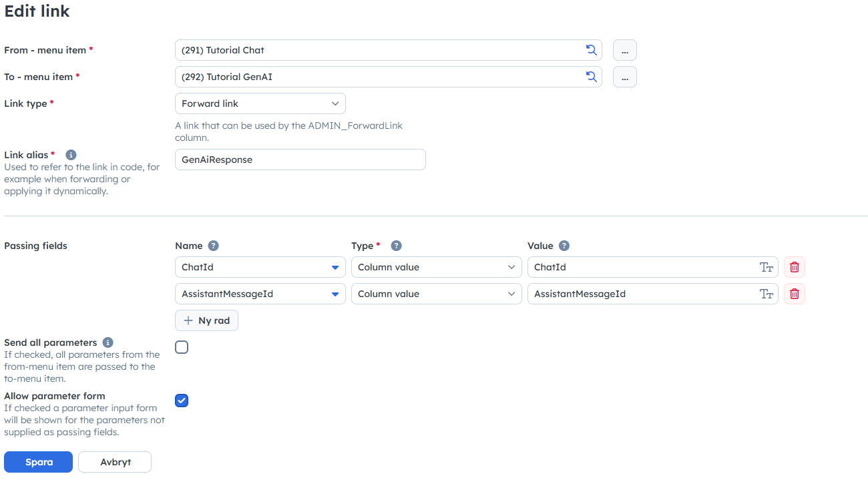Click text-format icon in ChatId value field

767,267
